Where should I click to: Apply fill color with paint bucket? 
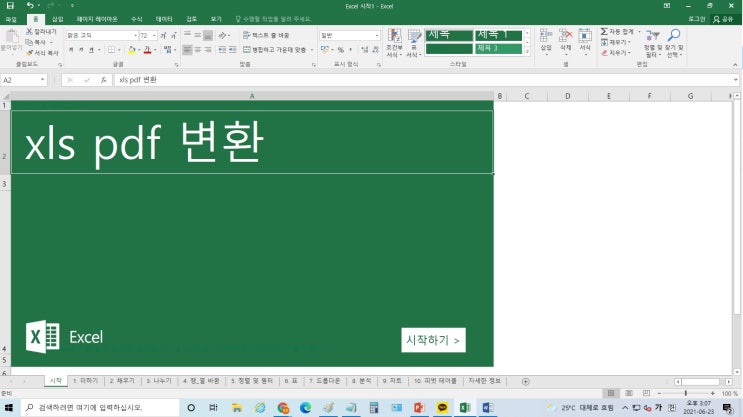pos(132,49)
